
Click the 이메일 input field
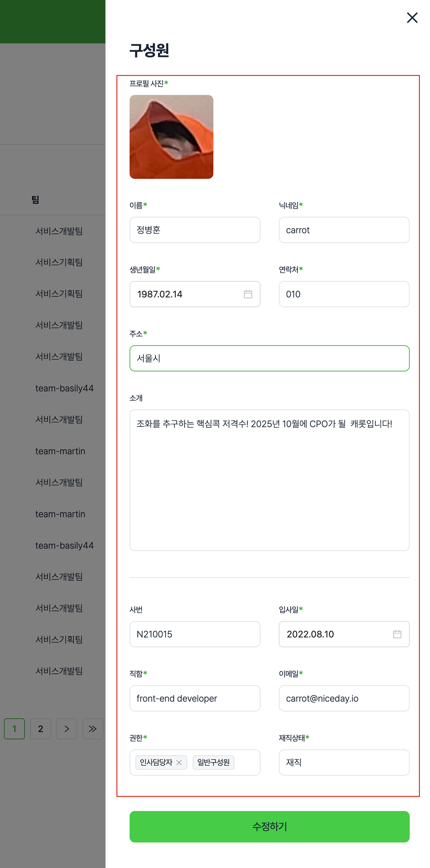point(344,698)
